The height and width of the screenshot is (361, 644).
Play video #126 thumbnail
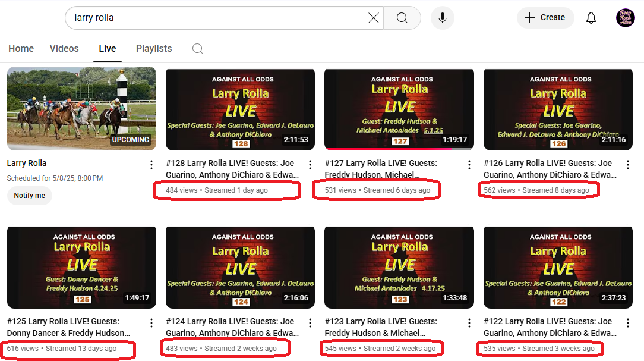(x=558, y=109)
